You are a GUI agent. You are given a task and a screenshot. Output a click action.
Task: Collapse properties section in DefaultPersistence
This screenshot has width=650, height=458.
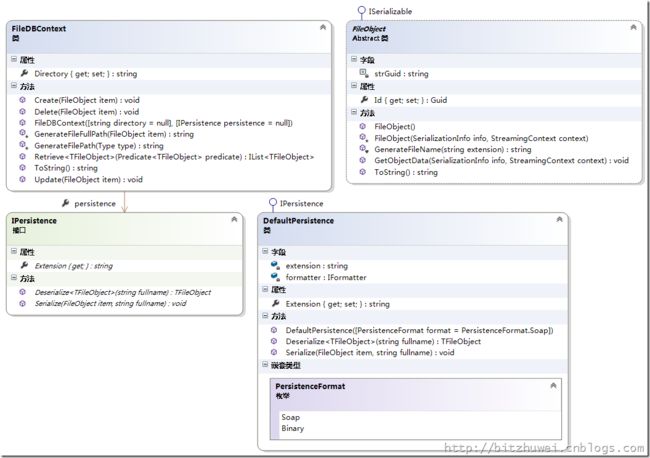click(265, 289)
